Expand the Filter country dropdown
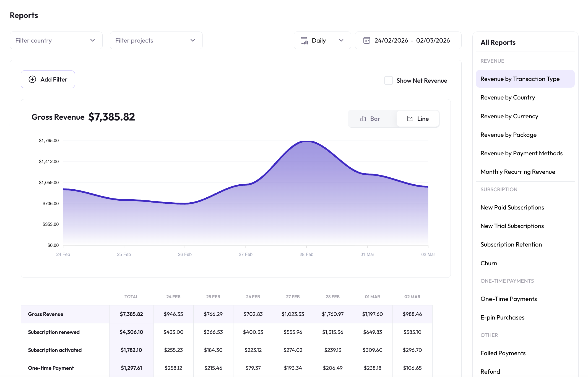This screenshot has width=588, height=377. (56, 40)
